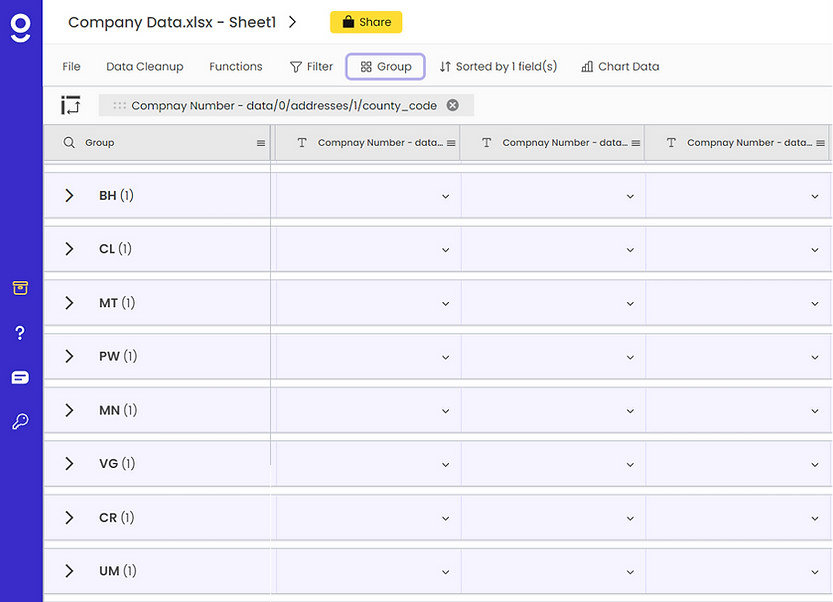Open the Chart Data tool

(x=618, y=66)
